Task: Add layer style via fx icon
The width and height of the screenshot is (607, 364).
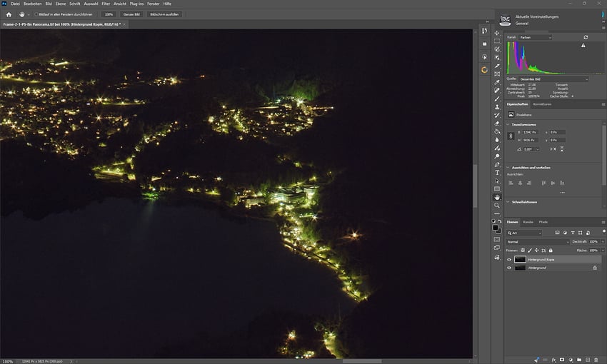Action: tap(553, 360)
